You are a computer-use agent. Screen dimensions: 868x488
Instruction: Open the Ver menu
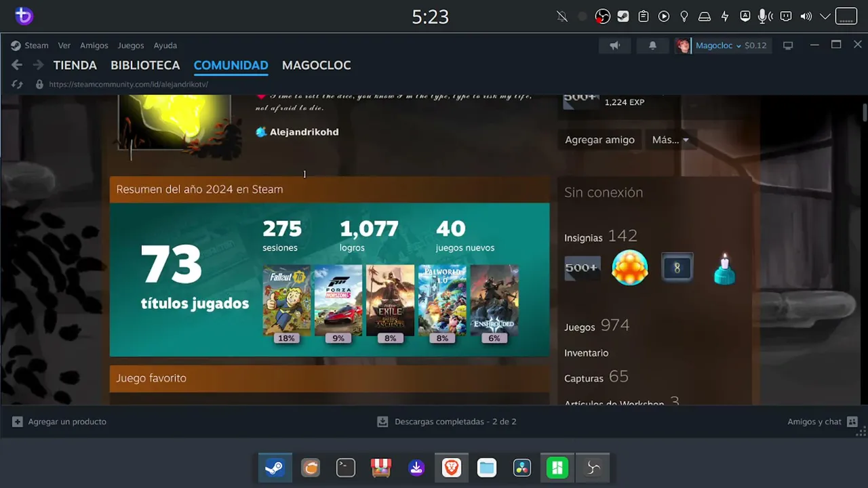click(x=64, y=45)
